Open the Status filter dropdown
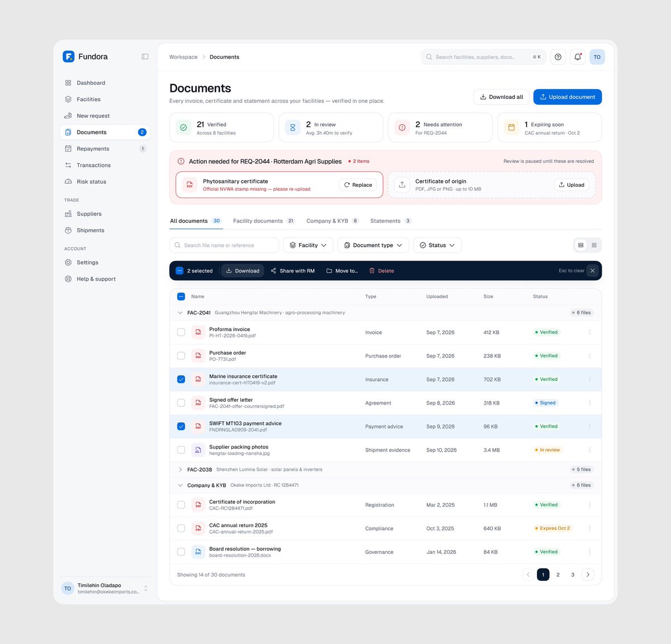This screenshot has height=644, width=671. click(x=437, y=245)
